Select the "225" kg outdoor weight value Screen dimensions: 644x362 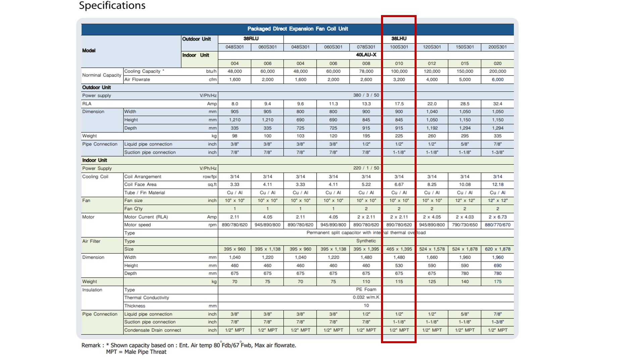coord(399,136)
